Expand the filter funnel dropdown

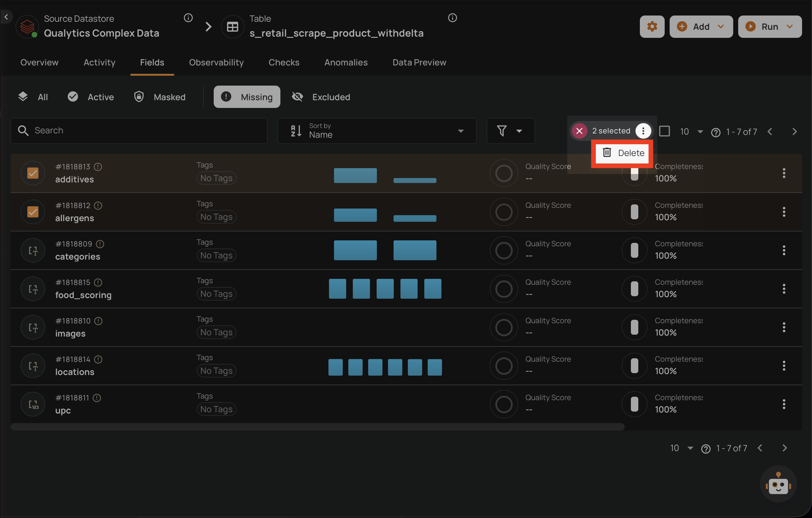[510, 131]
